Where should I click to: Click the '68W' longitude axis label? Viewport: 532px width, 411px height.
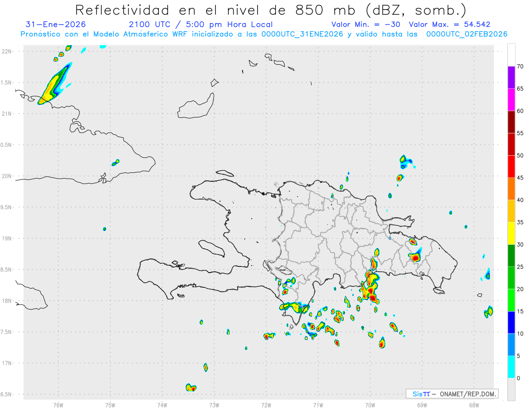click(x=474, y=405)
